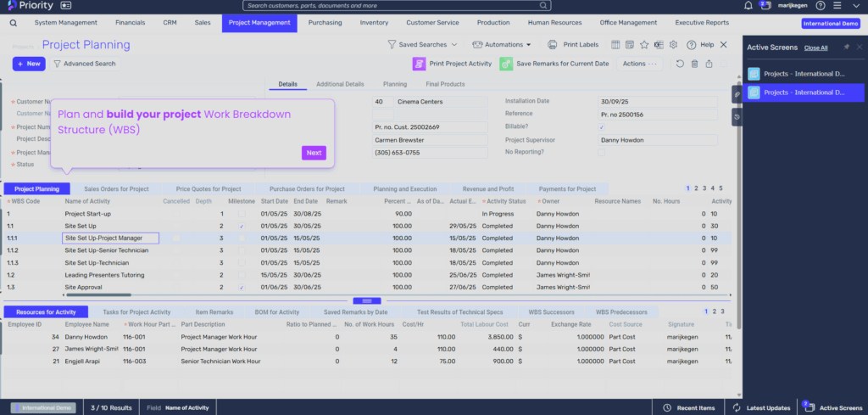Click the refresh (undo) icon
The height and width of the screenshot is (415, 868).
coord(681,64)
